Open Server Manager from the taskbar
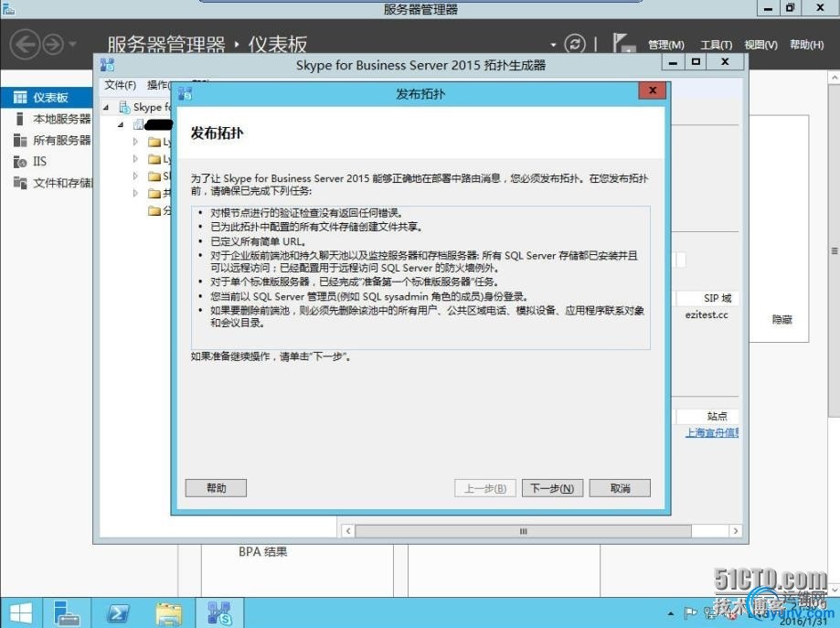 pyautogui.click(x=67, y=613)
